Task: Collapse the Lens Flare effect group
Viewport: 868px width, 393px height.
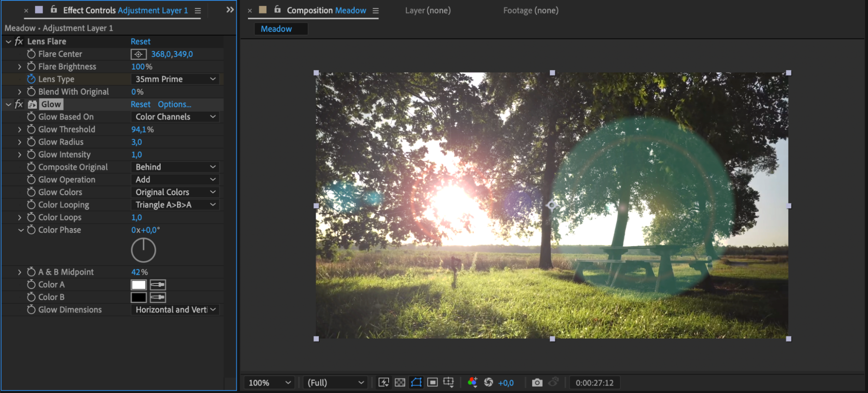Action: 8,42
